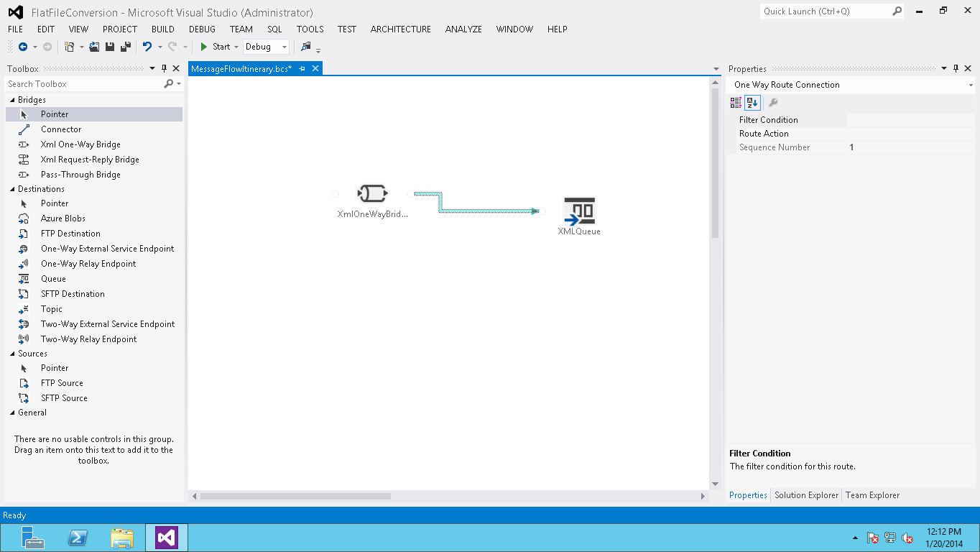Open the Start button dropdown arrow
980x552 pixels.
(x=236, y=47)
